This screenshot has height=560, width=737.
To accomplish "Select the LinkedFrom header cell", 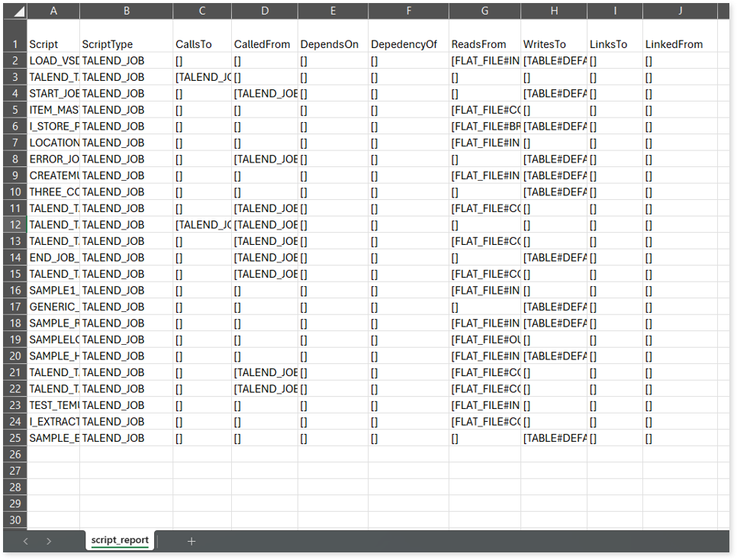I will pos(680,44).
